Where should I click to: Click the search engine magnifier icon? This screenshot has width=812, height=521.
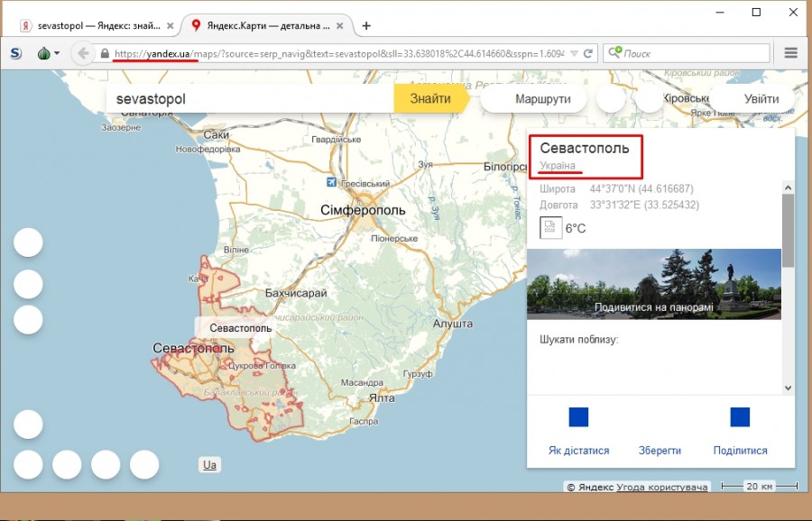(x=614, y=52)
